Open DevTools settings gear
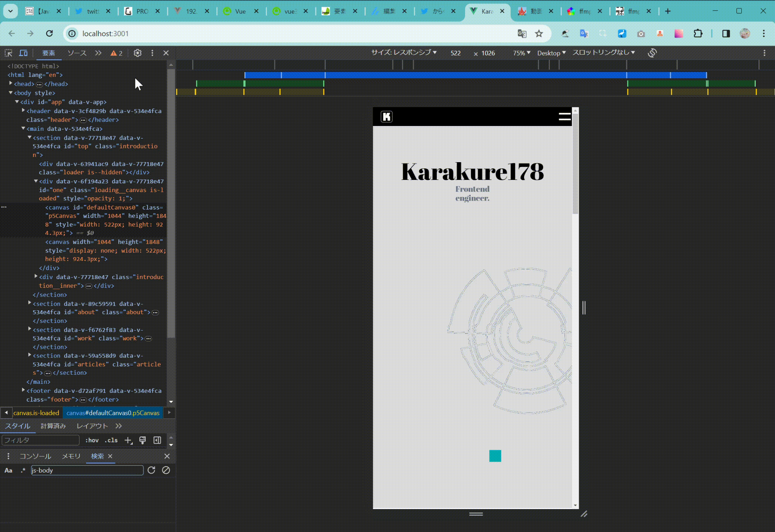Viewport: 775px width, 532px height. (138, 53)
